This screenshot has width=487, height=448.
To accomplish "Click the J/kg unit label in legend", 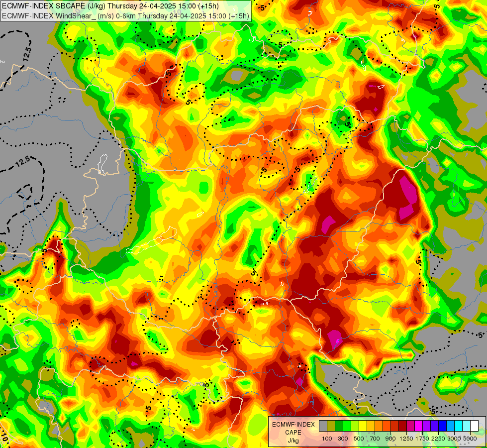I will point(293,440).
